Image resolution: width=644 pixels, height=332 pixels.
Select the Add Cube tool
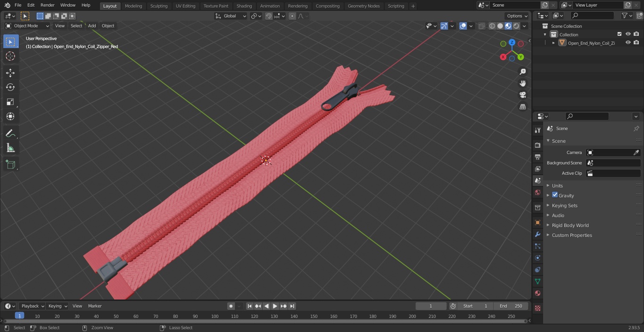pos(10,164)
